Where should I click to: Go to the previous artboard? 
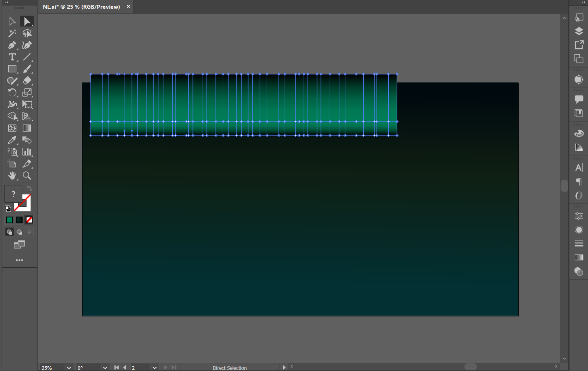pos(125,367)
